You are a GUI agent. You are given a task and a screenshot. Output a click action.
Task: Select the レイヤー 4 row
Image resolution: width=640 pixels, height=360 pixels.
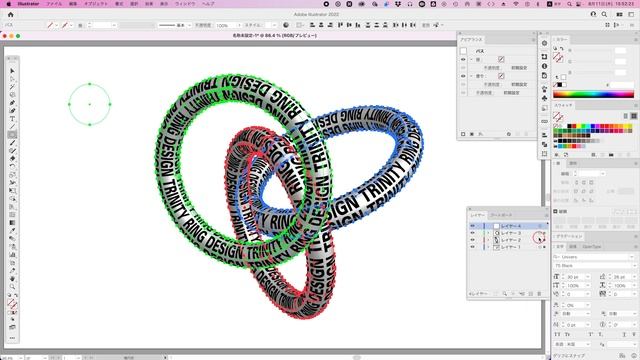tap(508, 226)
